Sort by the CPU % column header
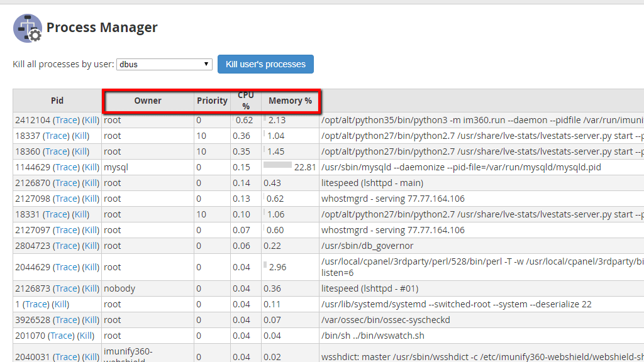Image resolution: width=644 pixels, height=362 pixels. click(x=246, y=101)
